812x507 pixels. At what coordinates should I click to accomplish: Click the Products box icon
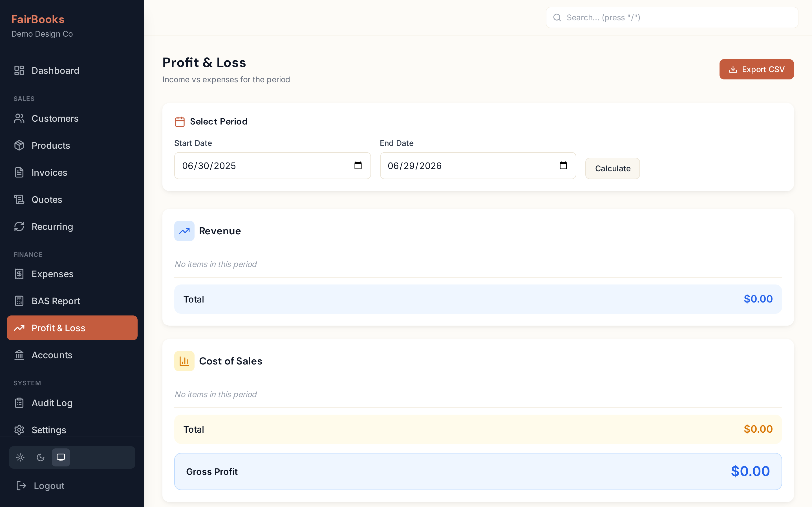(x=19, y=146)
